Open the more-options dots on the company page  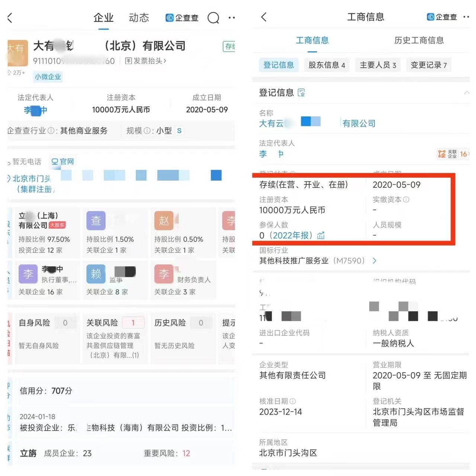point(232,17)
